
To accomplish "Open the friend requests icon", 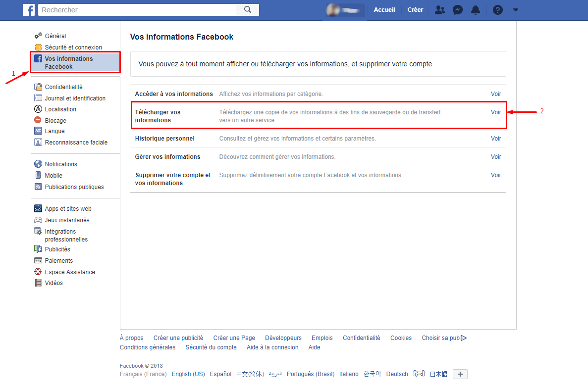I will click(x=440, y=10).
